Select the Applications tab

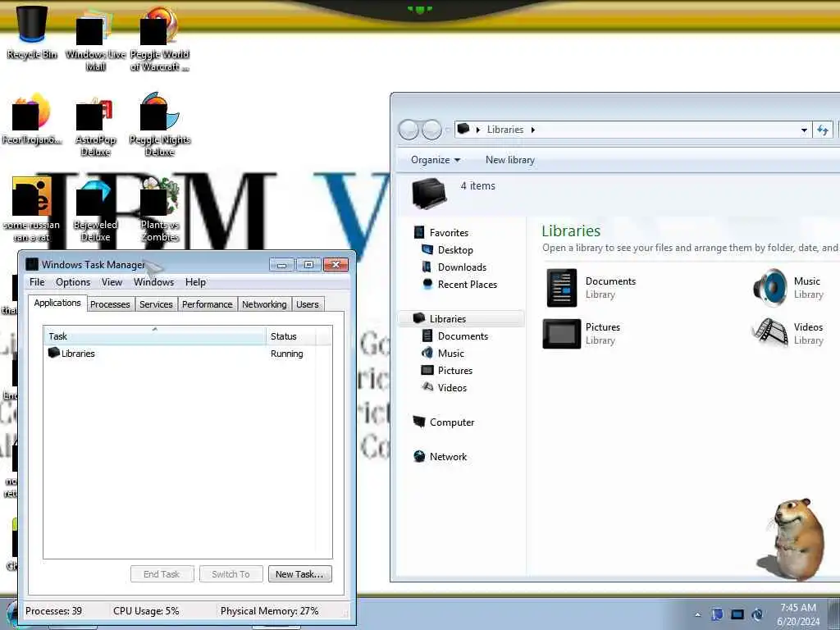click(x=57, y=303)
